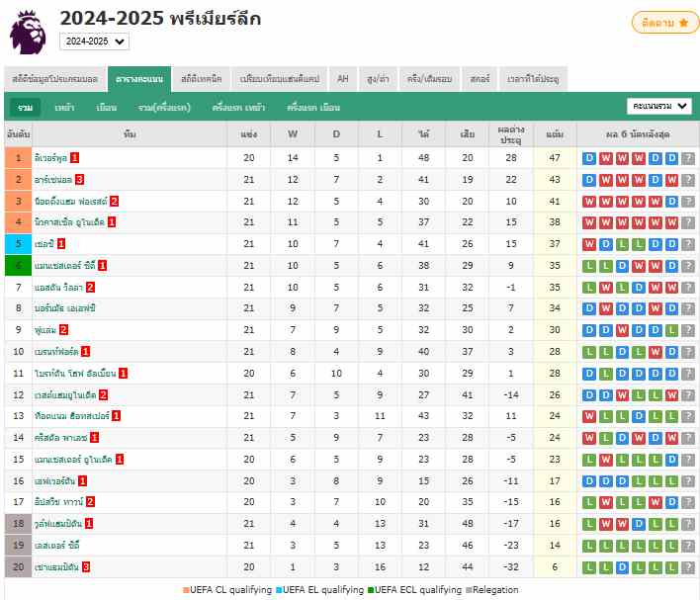Click the gray question mark in Southampton row

click(687, 566)
